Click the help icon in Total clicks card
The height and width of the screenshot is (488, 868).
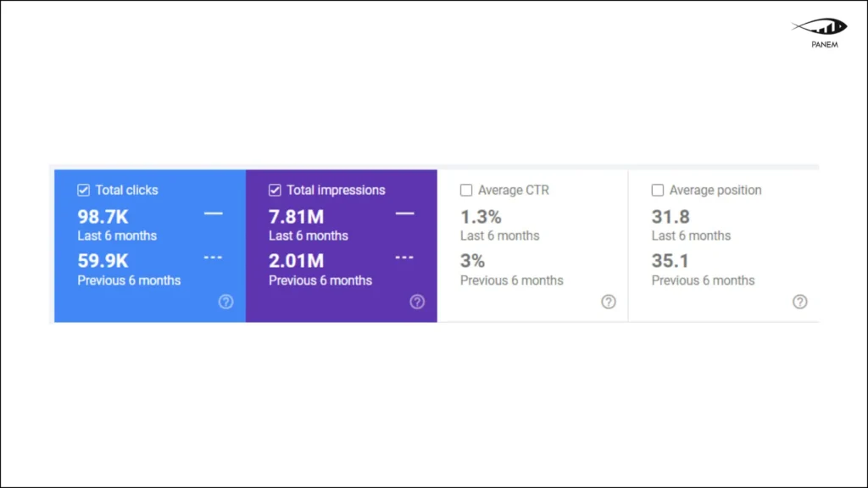click(225, 302)
